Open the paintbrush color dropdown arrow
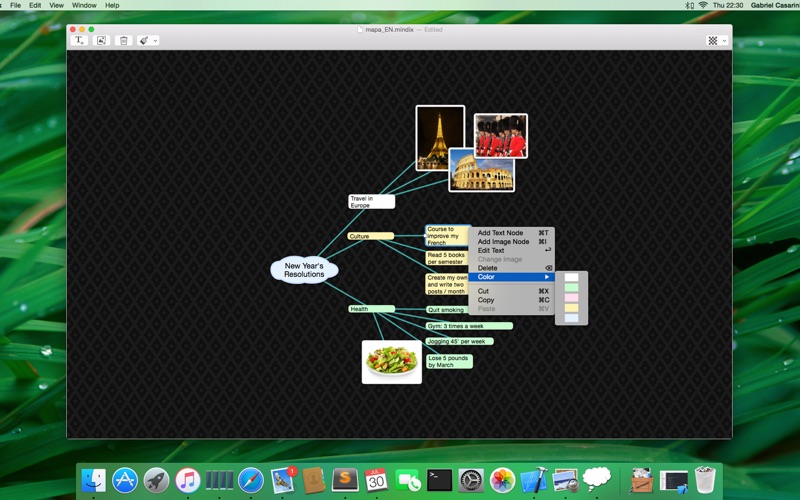This screenshot has height=500, width=800. click(156, 40)
